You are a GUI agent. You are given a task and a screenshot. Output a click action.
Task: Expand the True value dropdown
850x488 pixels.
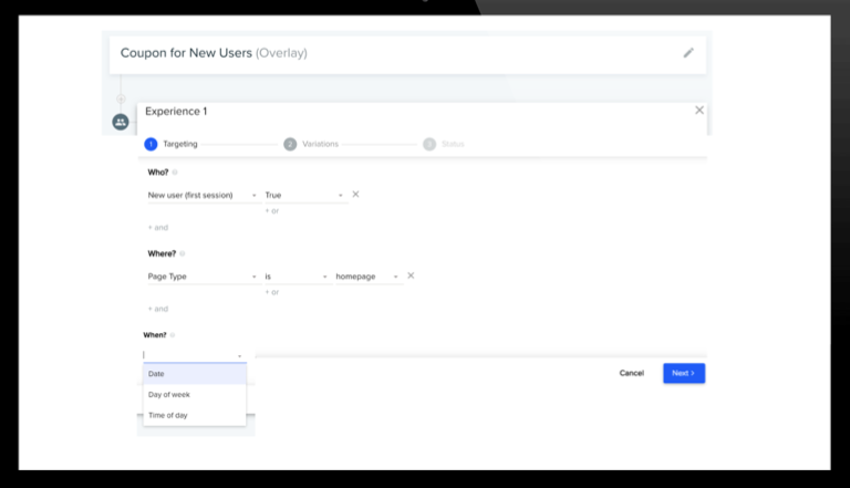[304, 196]
